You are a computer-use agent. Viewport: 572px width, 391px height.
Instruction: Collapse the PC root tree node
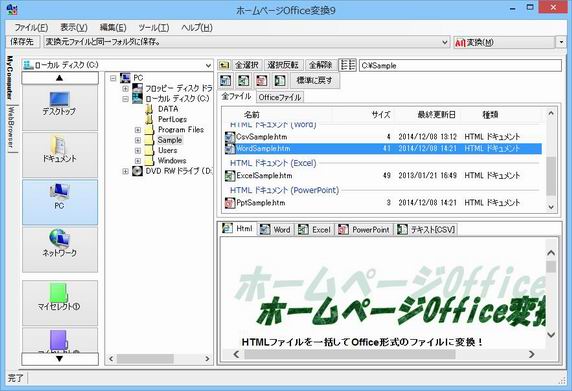113,78
